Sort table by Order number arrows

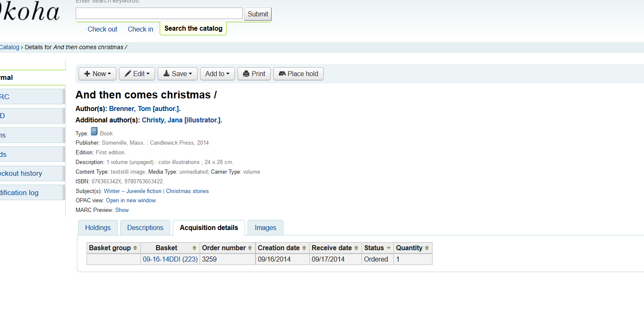tap(250, 248)
